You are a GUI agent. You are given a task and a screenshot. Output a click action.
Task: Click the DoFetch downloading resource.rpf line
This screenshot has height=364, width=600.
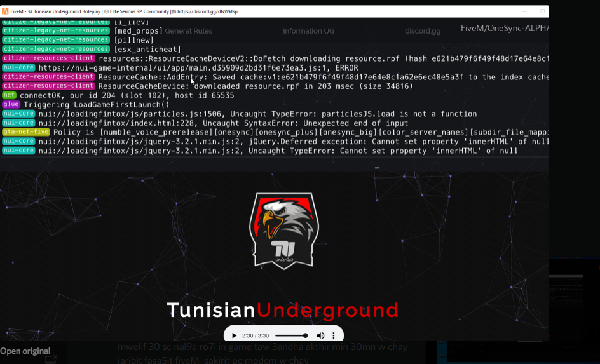coord(324,59)
